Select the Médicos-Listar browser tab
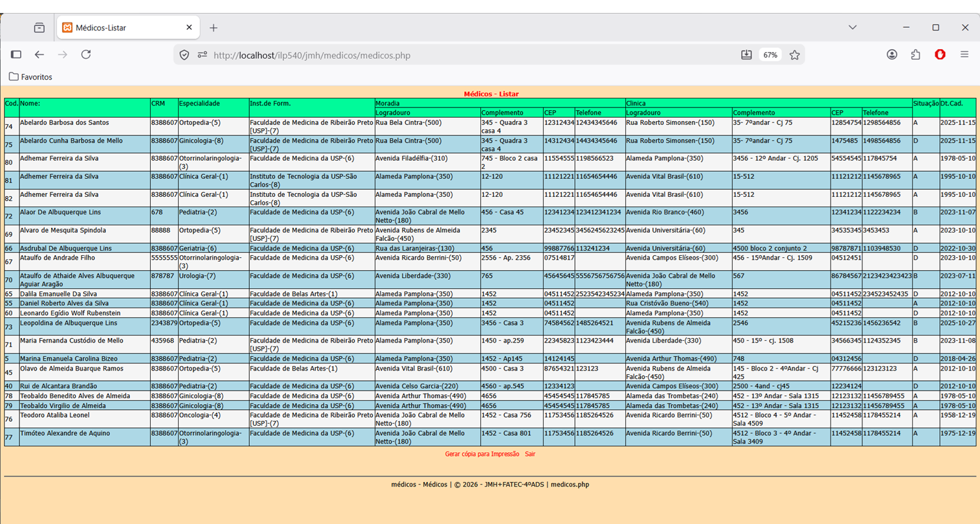 pyautogui.click(x=128, y=28)
